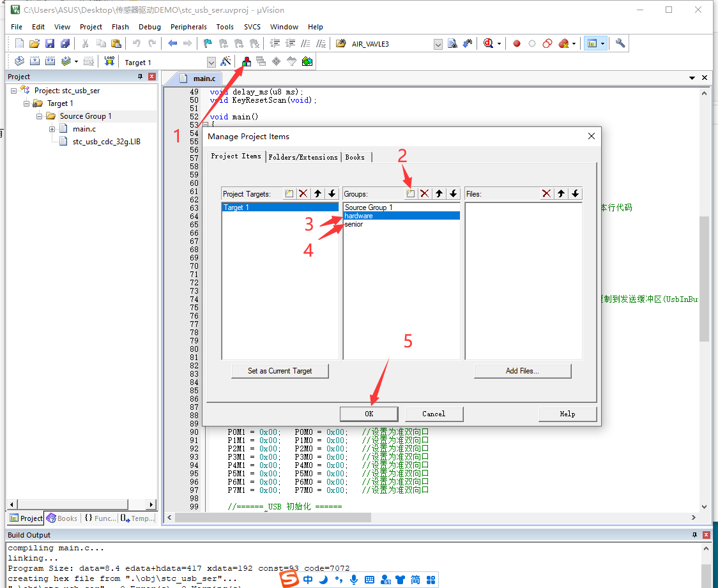The image size is (718, 588).
Task: Close the Build Output panel
Action: (706, 534)
